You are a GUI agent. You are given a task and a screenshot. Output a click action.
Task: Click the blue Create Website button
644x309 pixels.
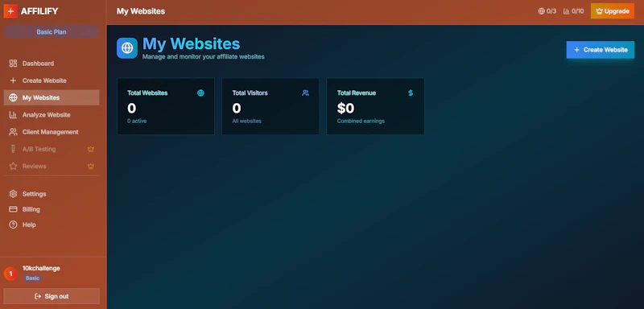click(x=600, y=50)
